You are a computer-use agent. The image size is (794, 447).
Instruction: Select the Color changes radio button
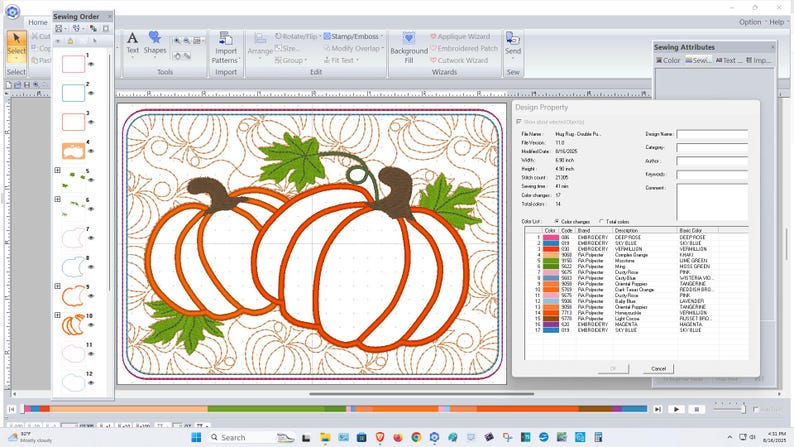point(557,221)
